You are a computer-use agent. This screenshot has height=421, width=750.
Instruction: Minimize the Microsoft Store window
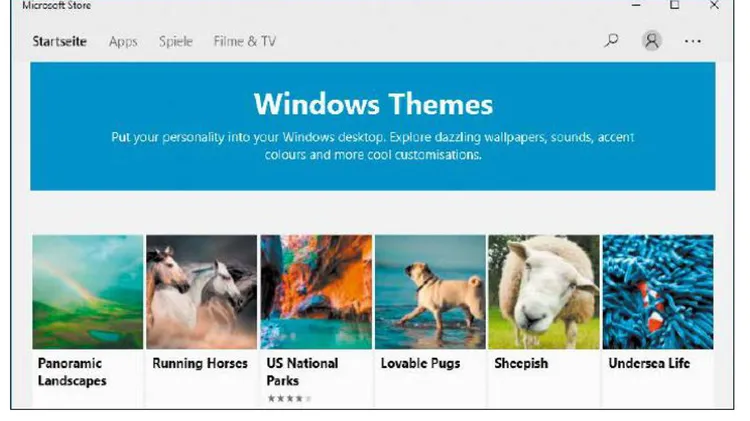tap(636, 5)
